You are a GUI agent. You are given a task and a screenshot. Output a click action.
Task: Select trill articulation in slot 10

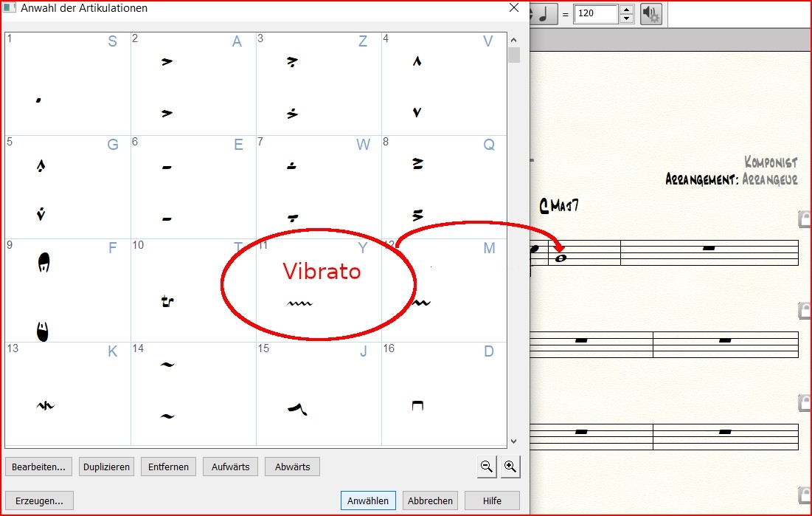[193, 290]
